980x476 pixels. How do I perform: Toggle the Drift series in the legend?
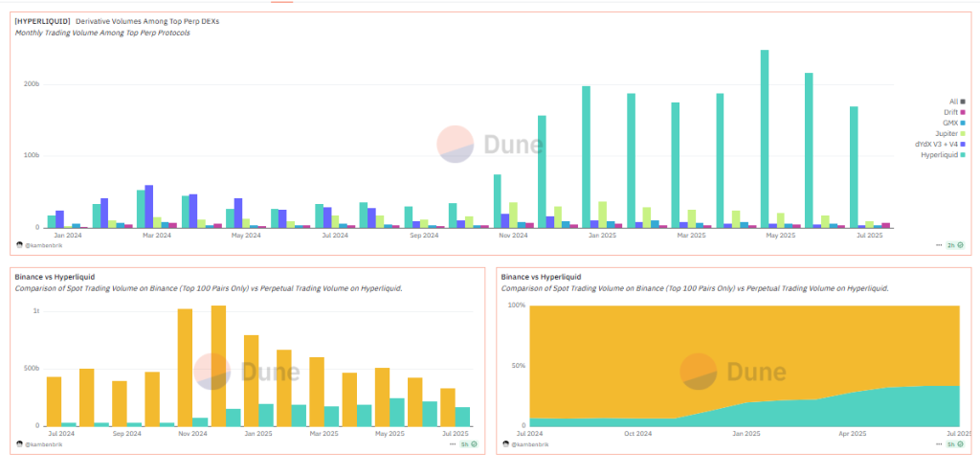pos(954,112)
